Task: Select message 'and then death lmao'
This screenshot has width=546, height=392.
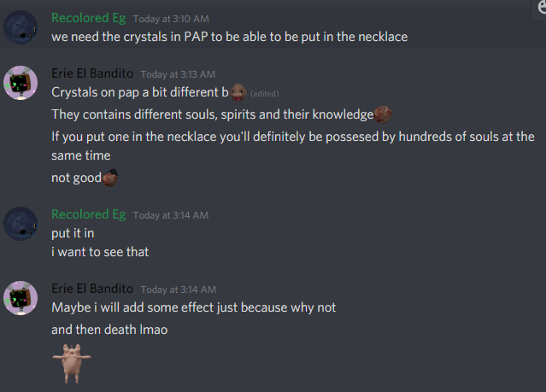Action: coord(109,330)
